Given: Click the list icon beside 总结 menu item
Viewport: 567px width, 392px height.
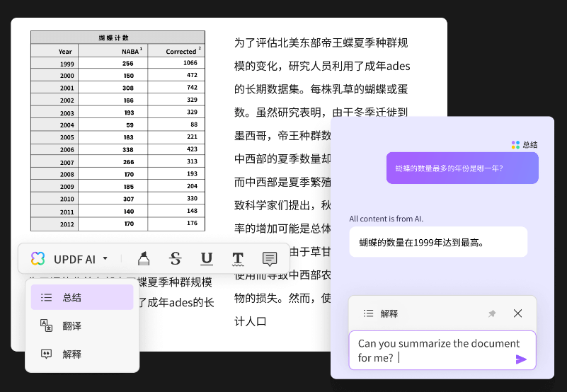Looking at the screenshot, I should 46,298.
